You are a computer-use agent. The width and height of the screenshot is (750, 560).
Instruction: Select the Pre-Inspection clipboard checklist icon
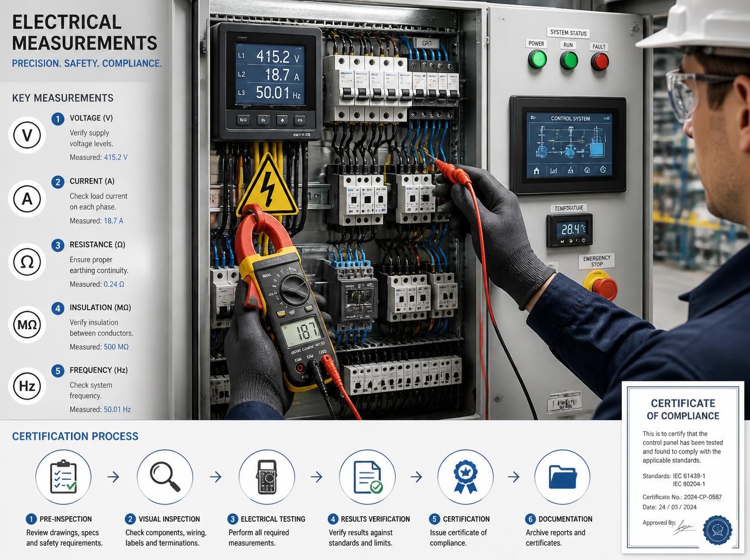[x=63, y=477]
